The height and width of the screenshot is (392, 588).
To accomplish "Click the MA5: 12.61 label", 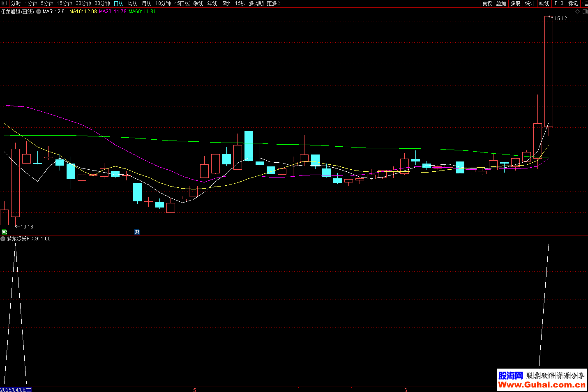I will coord(55,12).
